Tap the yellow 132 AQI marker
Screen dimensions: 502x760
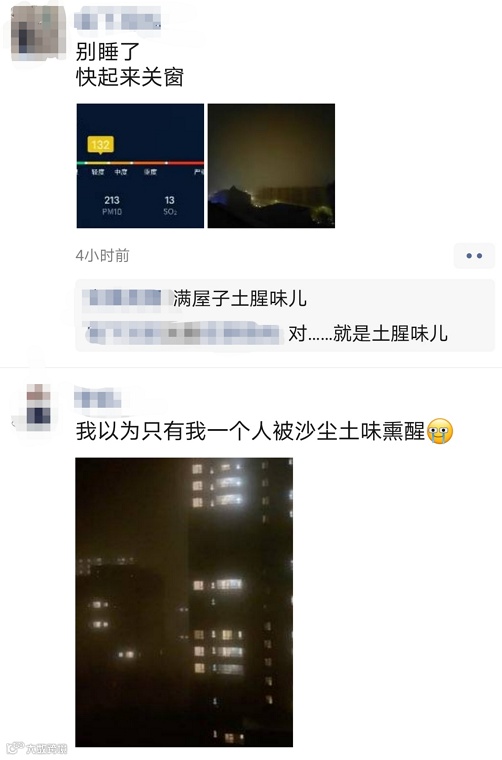point(100,145)
